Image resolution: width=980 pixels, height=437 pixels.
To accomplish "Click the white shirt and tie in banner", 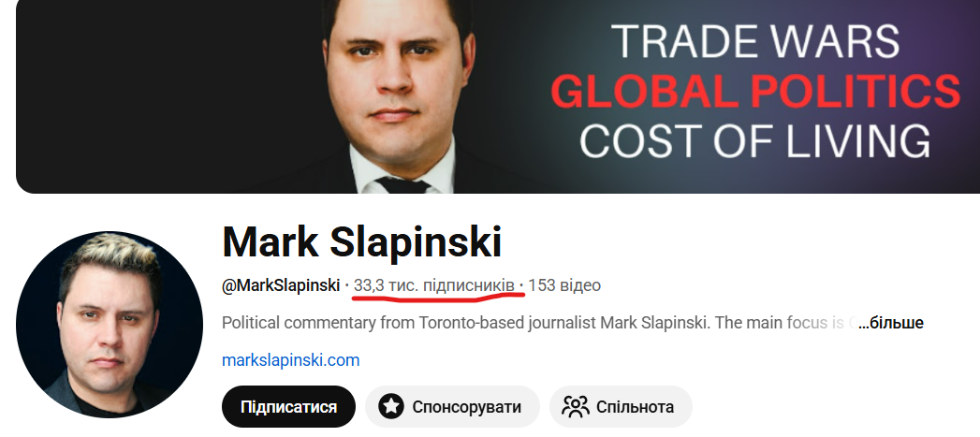I will click(402, 173).
